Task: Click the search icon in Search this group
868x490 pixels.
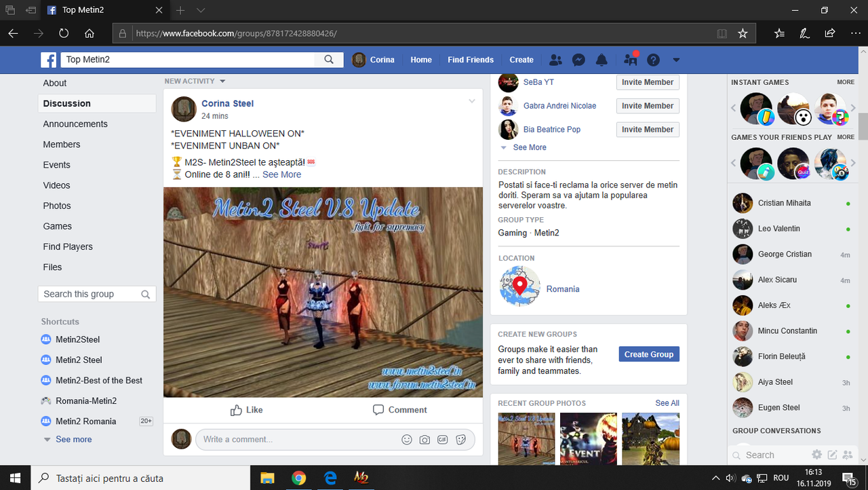Action: coord(145,294)
